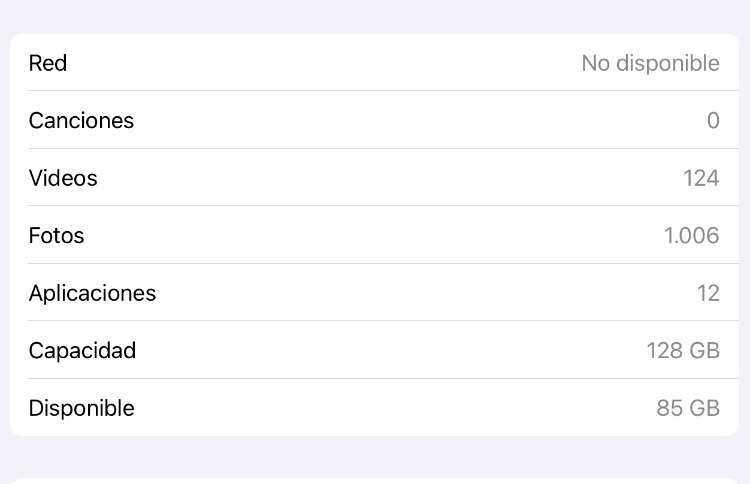
Task: Tap the 128 GB capacity value
Action: tap(683, 351)
